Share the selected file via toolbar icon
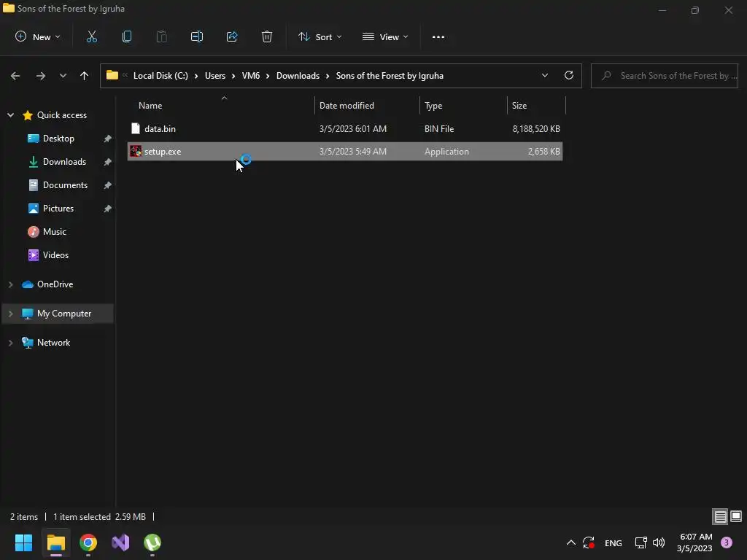This screenshot has width=747, height=560. coord(232,36)
